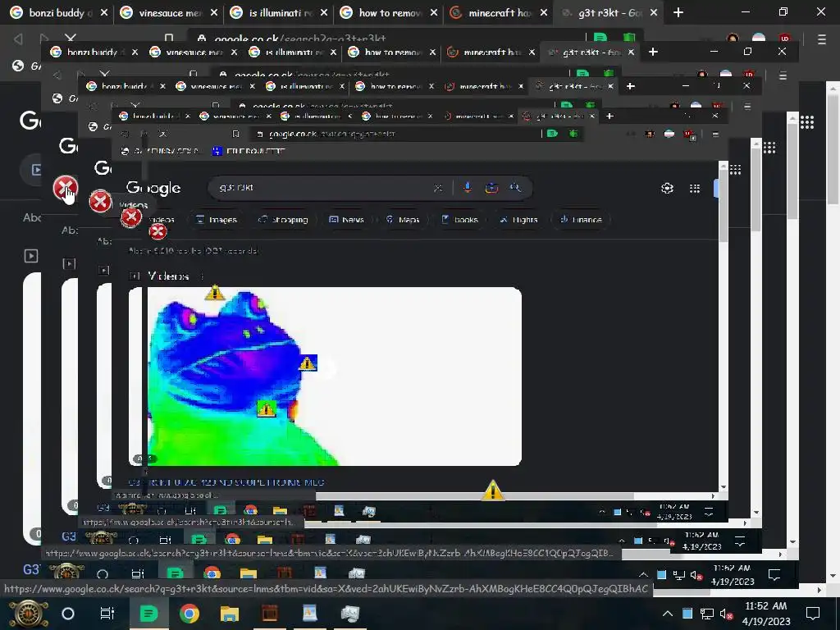Screen dimensions: 840x630
Task: Stop page loading in the outermost browser toolbar
Action: click(71, 38)
